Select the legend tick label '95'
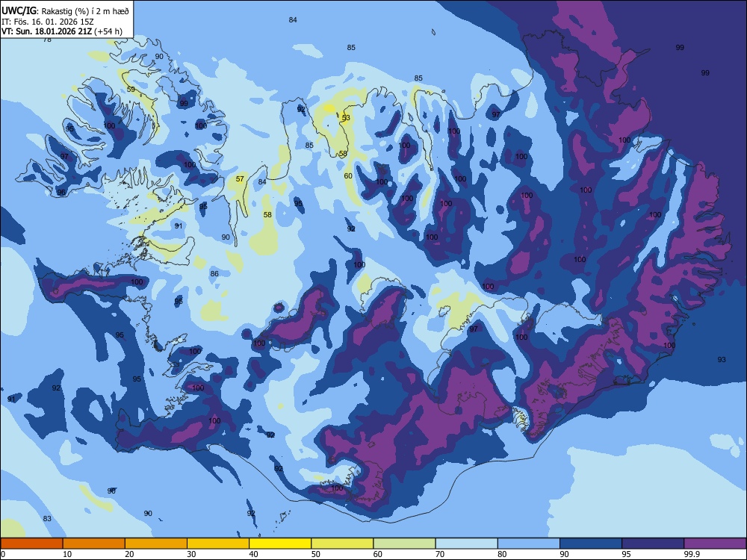This screenshot has height=560, width=747. (x=627, y=554)
